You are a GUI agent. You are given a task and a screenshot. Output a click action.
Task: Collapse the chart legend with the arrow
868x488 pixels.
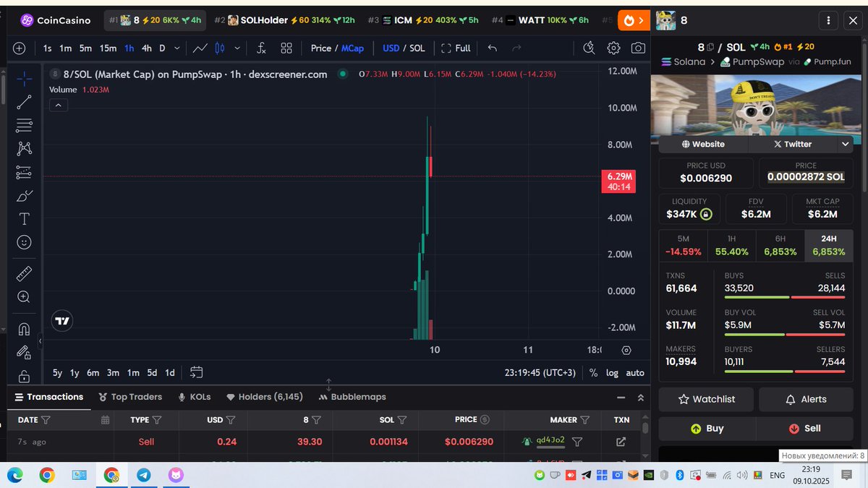click(59, 105)
